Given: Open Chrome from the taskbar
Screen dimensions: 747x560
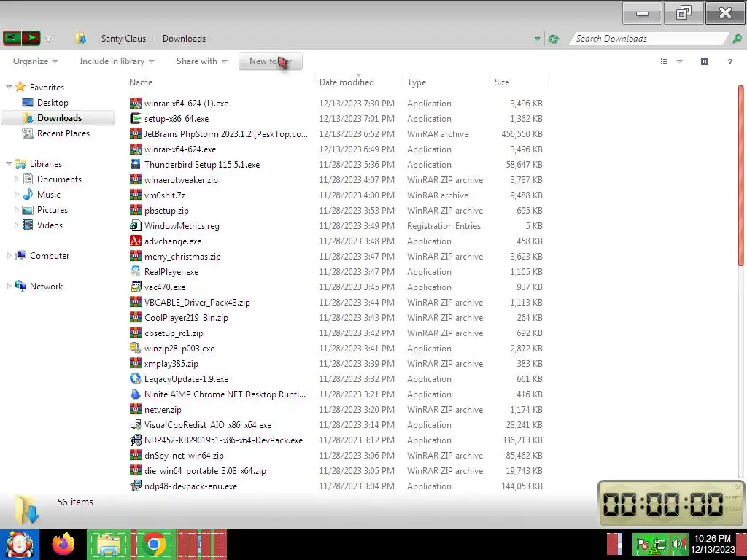Looking at the screenshot, I should (x=154, y=545).
